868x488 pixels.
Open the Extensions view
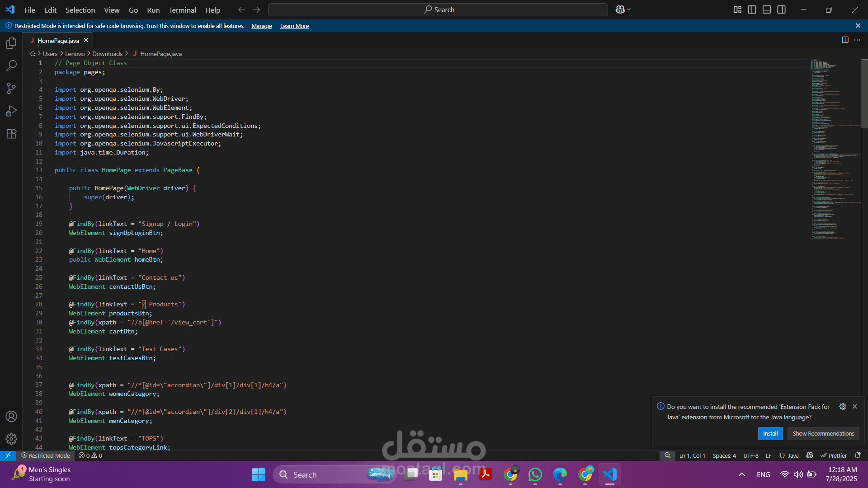(x=11, y=134)
